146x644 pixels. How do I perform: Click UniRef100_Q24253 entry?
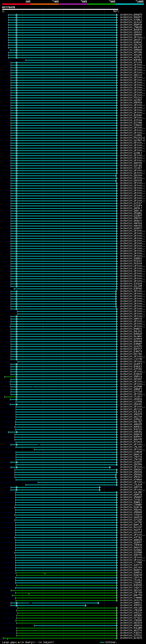coord(131,346)
